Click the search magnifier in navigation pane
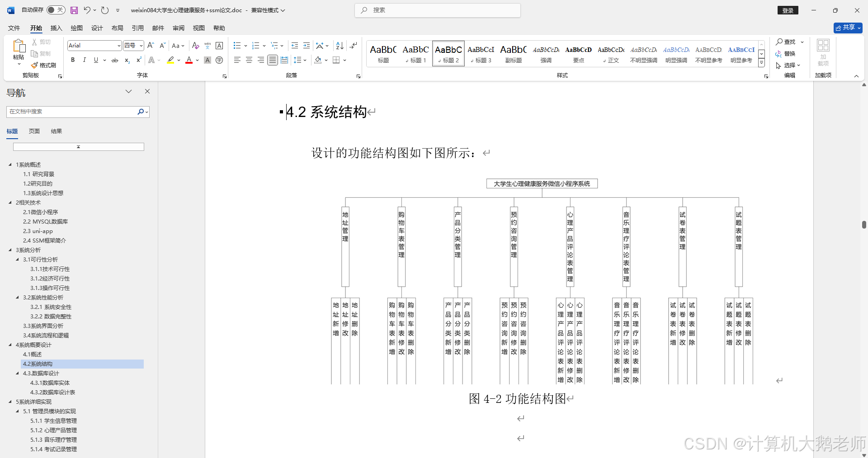This screenshot has height=458, width=868. pos(141,112)
